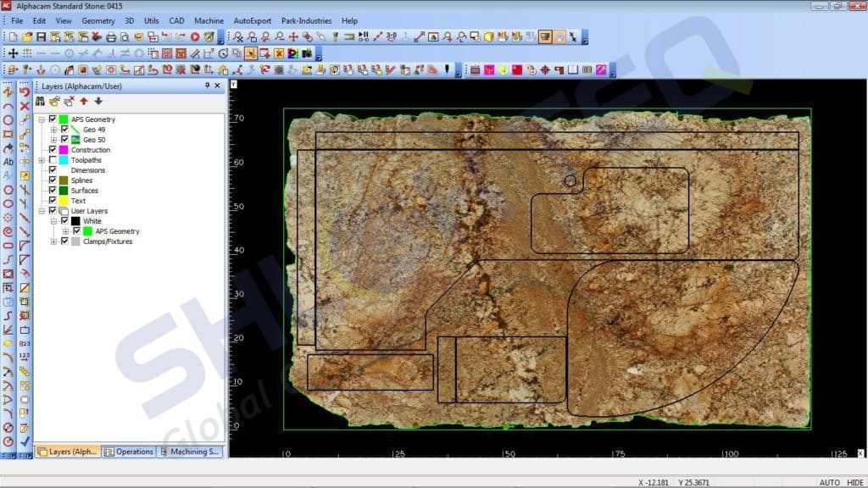The width and height of the screenshot is (868, 488).
Task: Select the Circle tool in left toolbar
Action: [x=8, y=120]
